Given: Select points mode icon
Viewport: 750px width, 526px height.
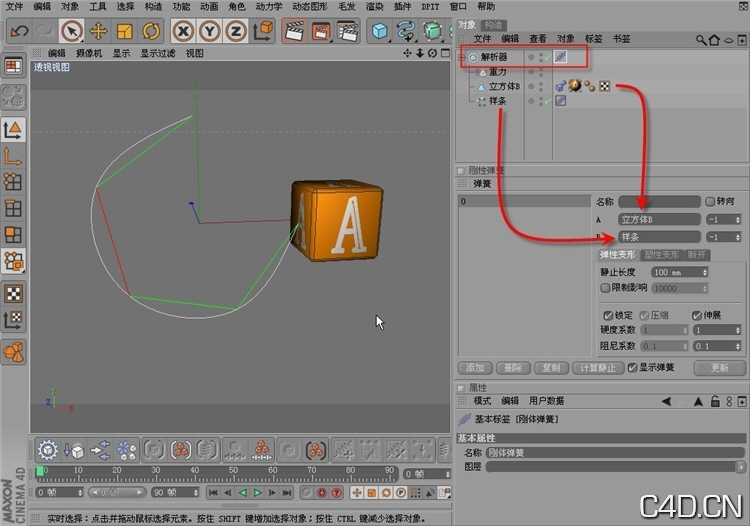Looking at the screenshot, I should pyautogui.click(x=13, y=182).
